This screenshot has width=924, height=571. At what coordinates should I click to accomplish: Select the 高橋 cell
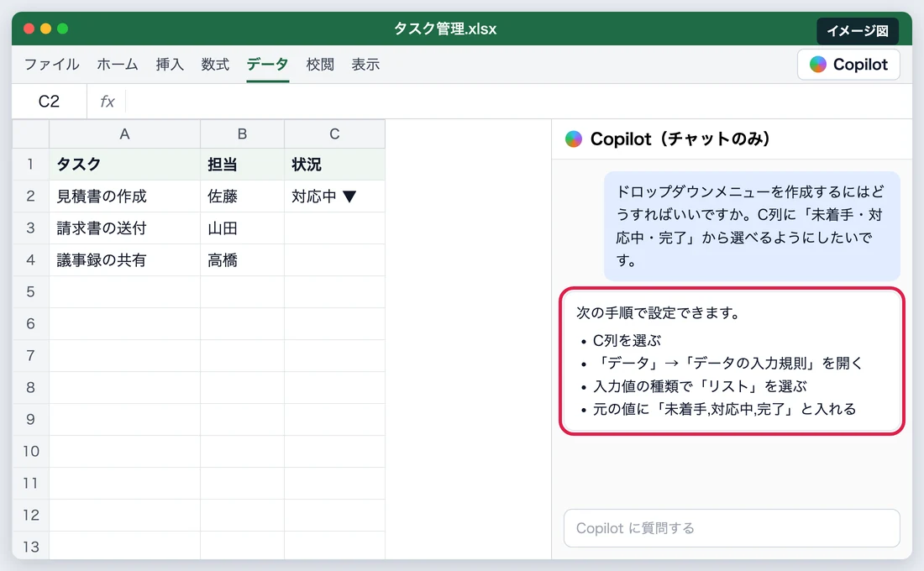point(242,259)
